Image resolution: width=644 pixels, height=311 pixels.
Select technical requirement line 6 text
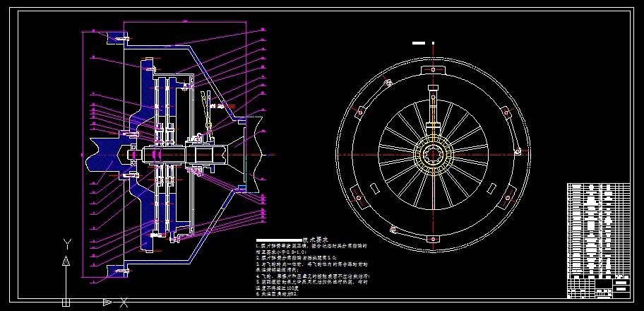[x=276, y=294]
